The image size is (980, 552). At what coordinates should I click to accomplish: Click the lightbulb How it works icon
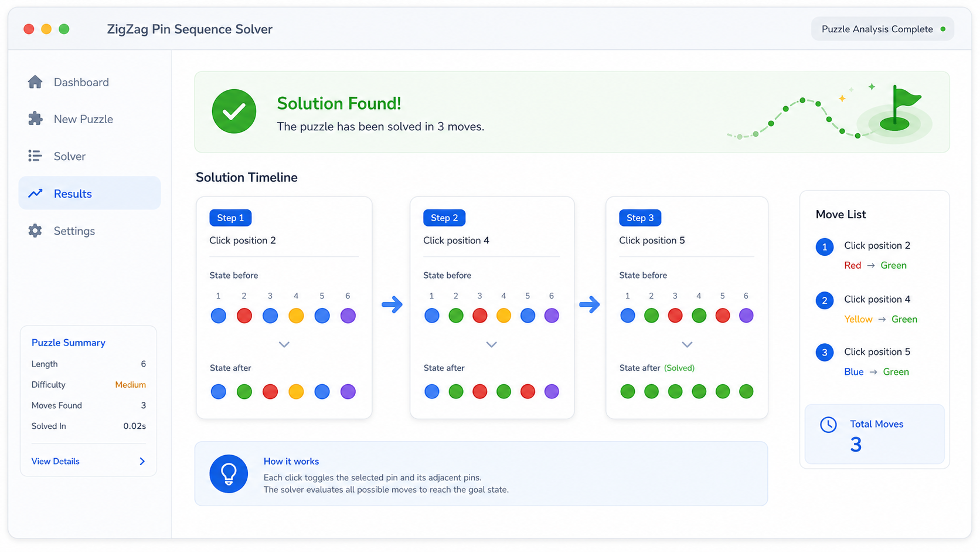[x=229, y=473]
